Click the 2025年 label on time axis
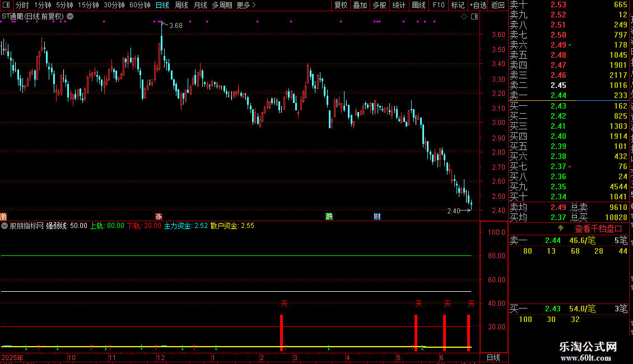This screenshot has width=633, height=364. point(12,357)
